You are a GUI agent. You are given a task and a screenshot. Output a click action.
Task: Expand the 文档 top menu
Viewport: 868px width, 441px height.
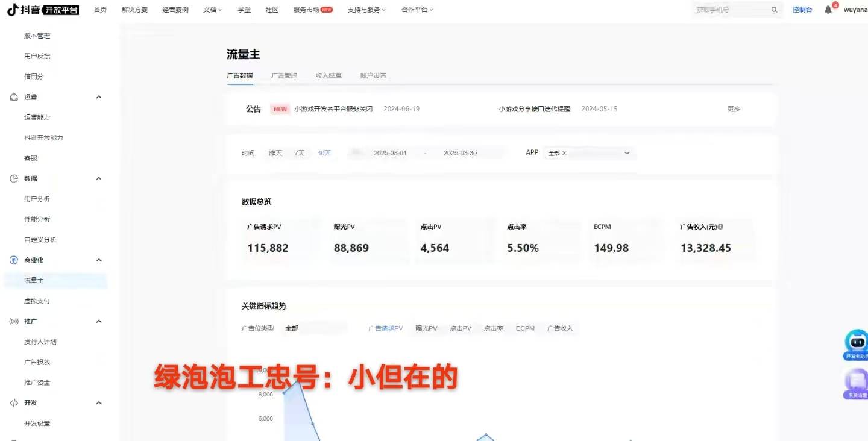click(x=212, y=10)
